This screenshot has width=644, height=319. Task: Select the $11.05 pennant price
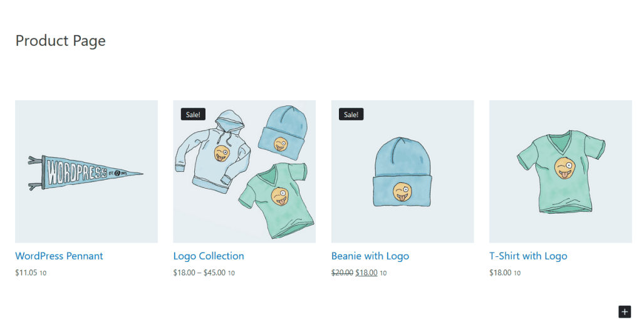pos(26,273)
